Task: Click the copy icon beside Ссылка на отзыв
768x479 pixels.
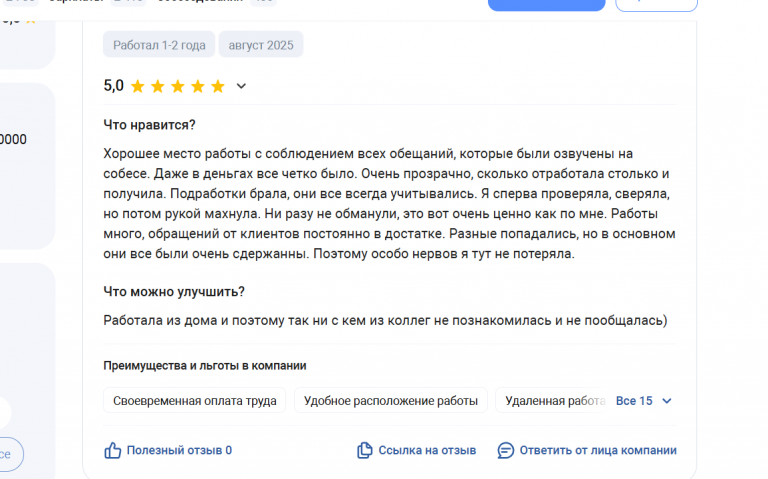Action: 364,450
